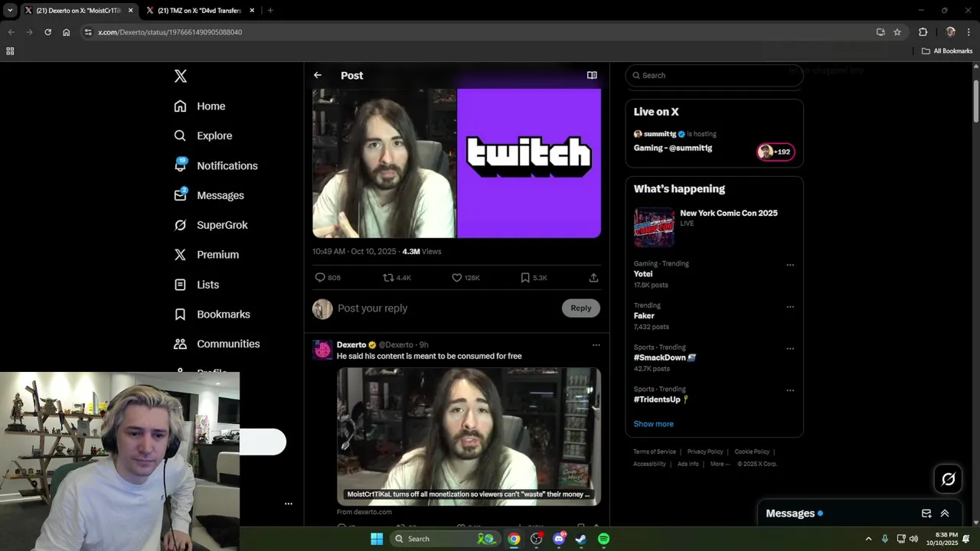
Task: Open Messages in the sidebar
Action: point(209,195)
